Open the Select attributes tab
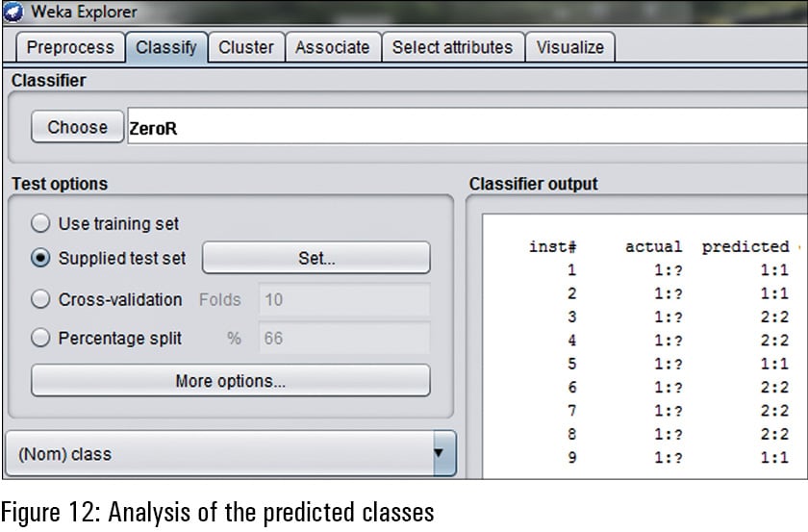This screenshot has width=808, height=532. pyautogui.click(x=452, y=47)
